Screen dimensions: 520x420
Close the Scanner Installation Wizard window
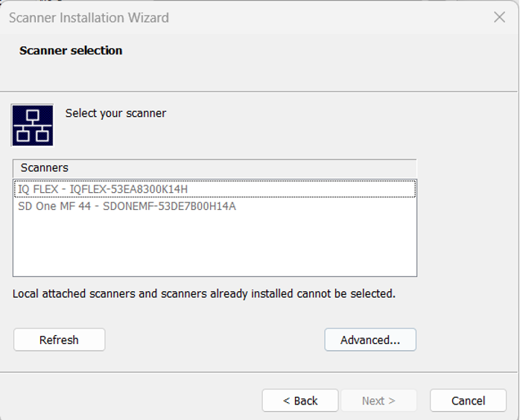pos(499,17)
